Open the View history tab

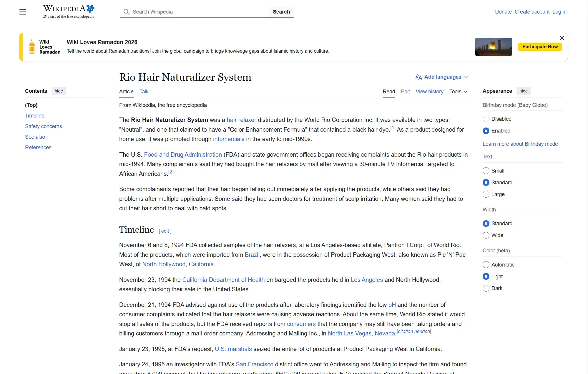tap(429, 92)
